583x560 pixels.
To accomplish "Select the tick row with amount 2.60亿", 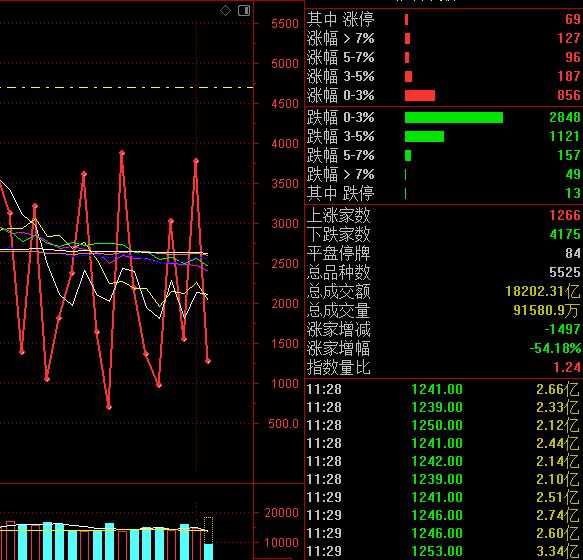I will [443, 533].
